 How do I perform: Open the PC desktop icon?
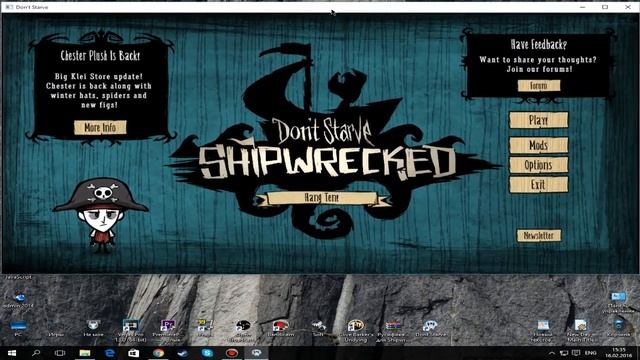coord(18,329)
